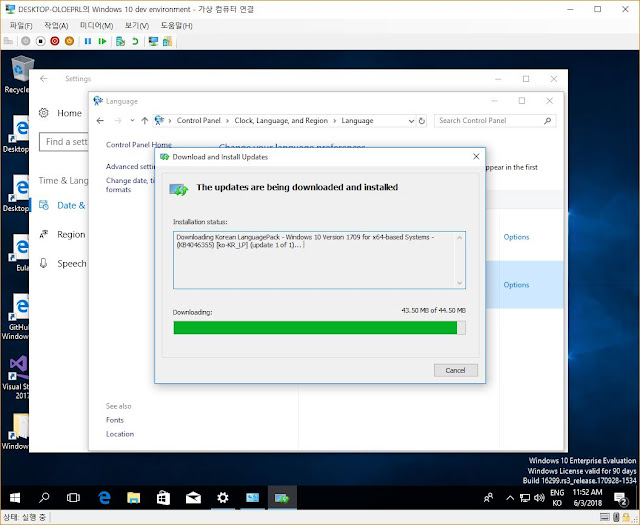Click the volume speaker icon in the tray
The height and width of the screenshot is (525, 640).
539,498
